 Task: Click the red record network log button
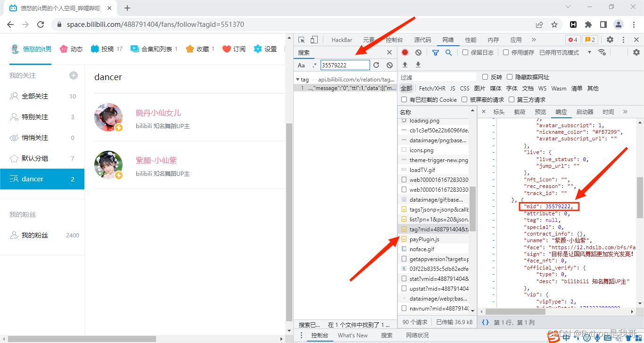click(x=405, y=52)
